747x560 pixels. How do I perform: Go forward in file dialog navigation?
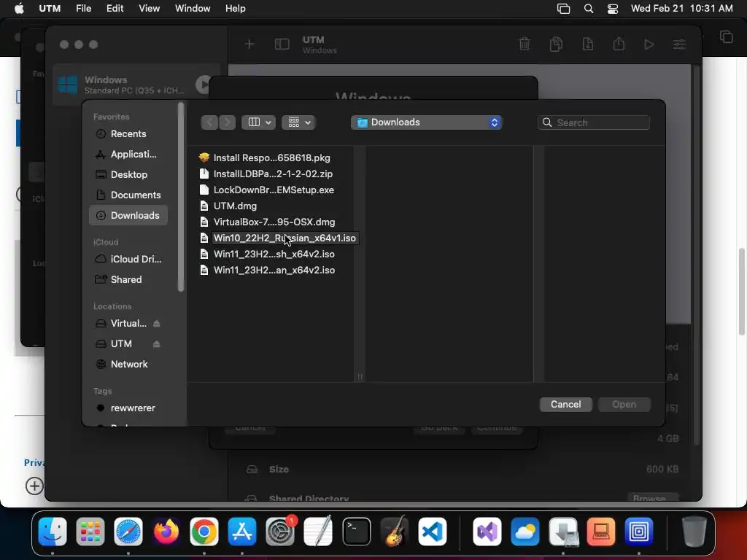click(228, 122)
